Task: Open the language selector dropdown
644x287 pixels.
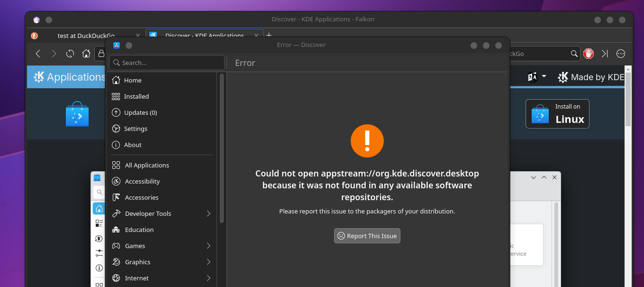Action: (537, 77)
